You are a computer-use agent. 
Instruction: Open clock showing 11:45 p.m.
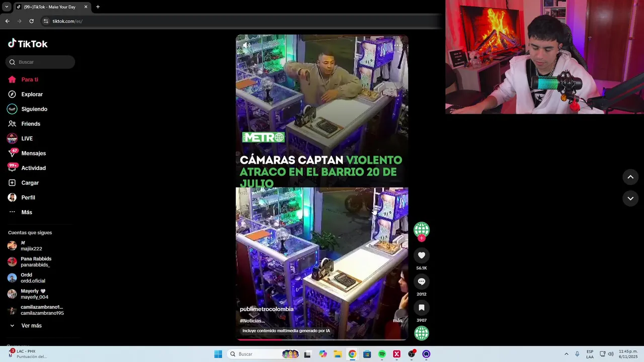click(x=628, y=354)
